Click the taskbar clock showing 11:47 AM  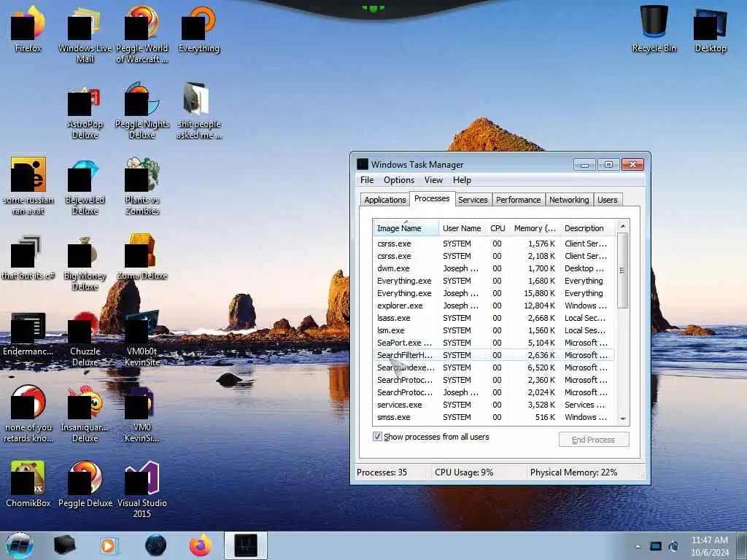point(709,545)
